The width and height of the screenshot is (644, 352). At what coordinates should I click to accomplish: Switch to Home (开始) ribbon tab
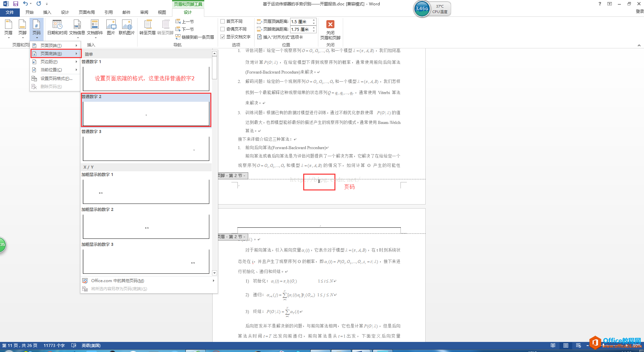click(x=30, y=12)
